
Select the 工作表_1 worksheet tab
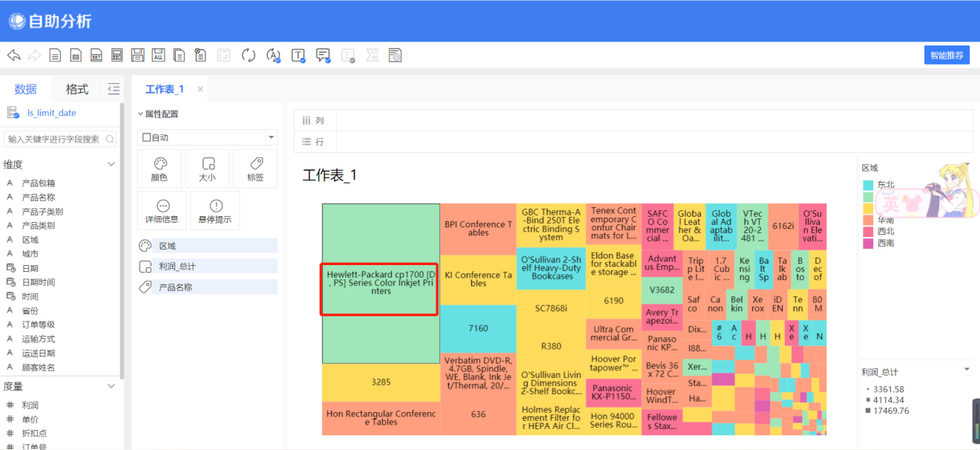(x=165, y=89)
